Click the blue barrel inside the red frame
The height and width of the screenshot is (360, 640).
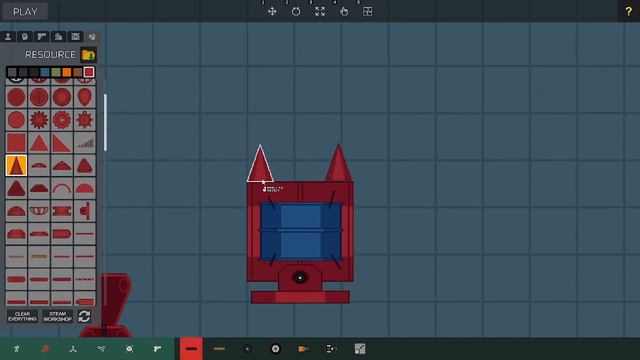[301, 231]
